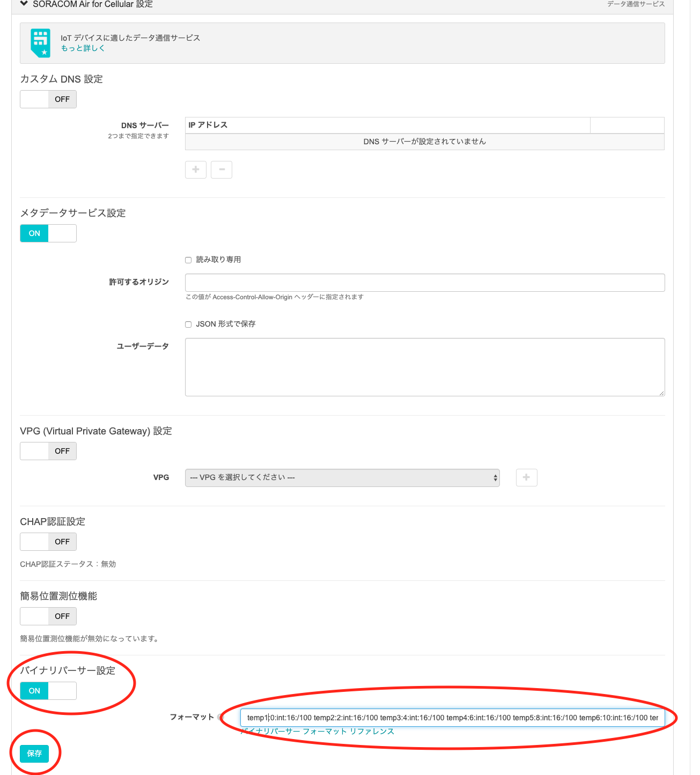Click the minus icon to remove DNS server
This screenshot has width=700, height=775.
(x=222, y=169)
